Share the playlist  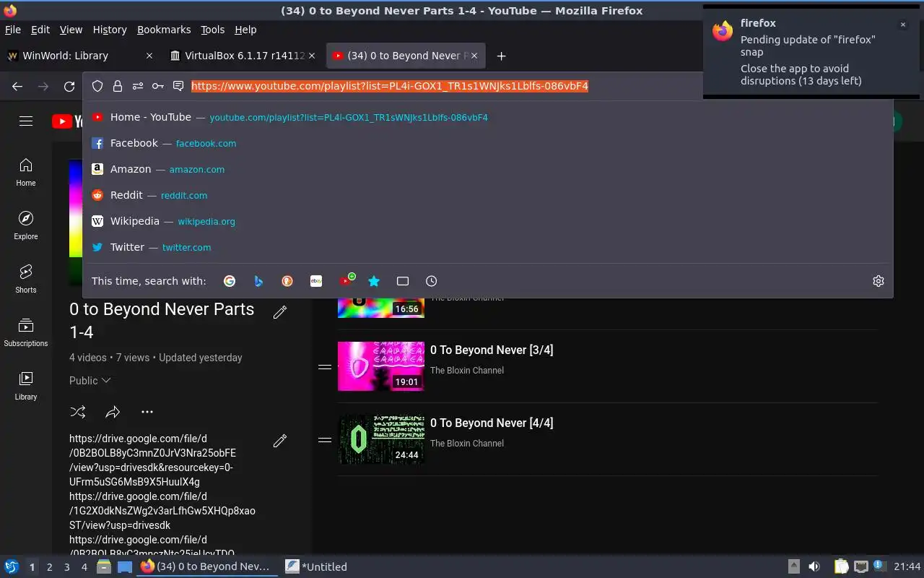click(x=113, y=412)
